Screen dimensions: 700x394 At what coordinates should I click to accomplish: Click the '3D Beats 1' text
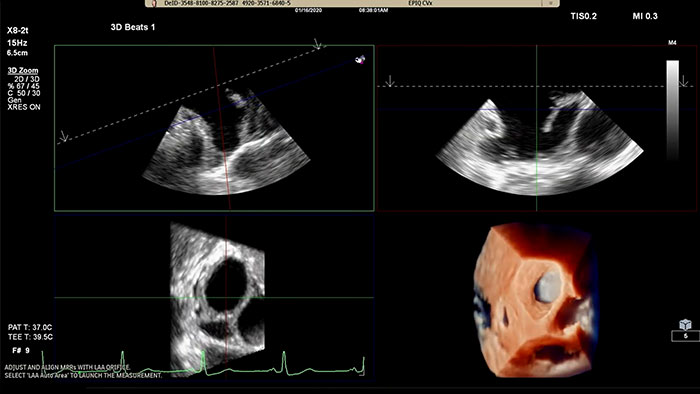click(133, 27)
